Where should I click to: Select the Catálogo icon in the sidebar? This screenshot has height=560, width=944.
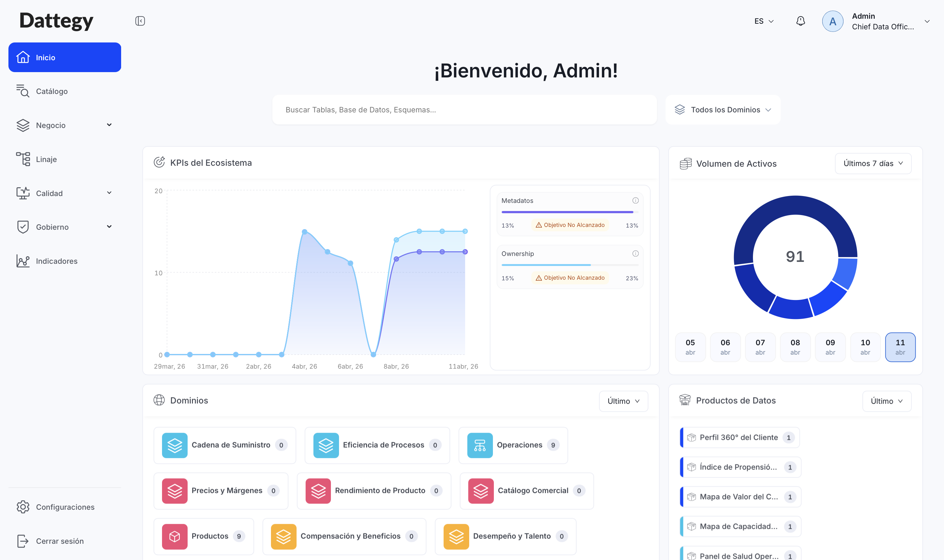pos(23,91)
